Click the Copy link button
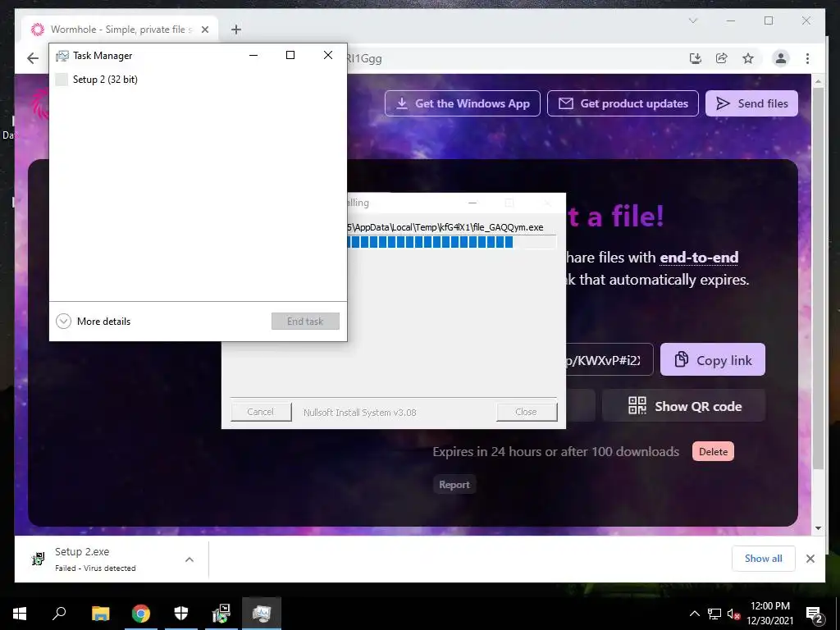 point(713,359)
